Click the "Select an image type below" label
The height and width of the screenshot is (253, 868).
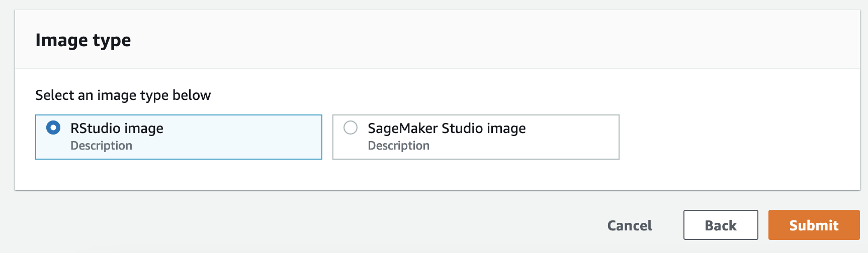tap(123, 95)
